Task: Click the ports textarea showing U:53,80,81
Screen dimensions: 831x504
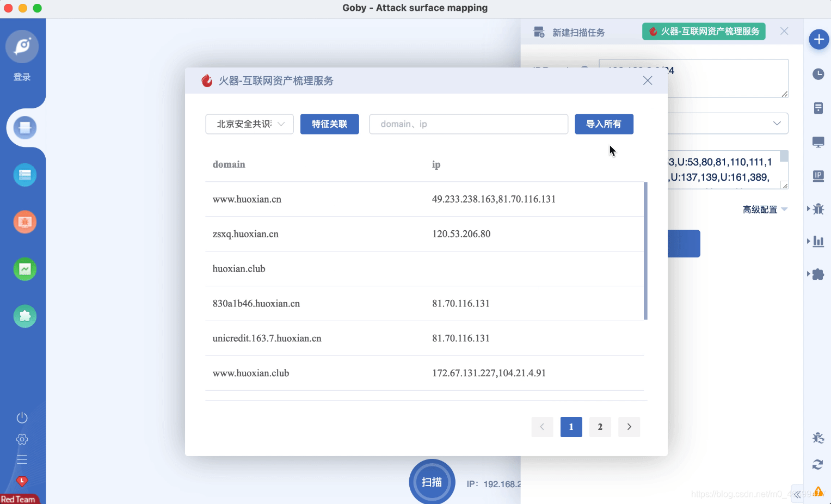Action: tap(728, 170)
